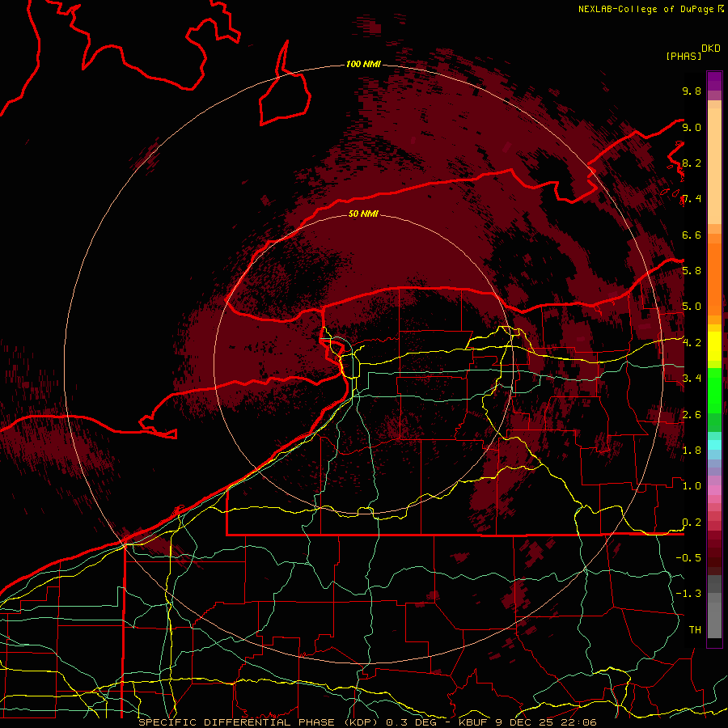Screen dimensions: 728x728
Task: Pick the orange band of the color scale
Action: point(714,280)
